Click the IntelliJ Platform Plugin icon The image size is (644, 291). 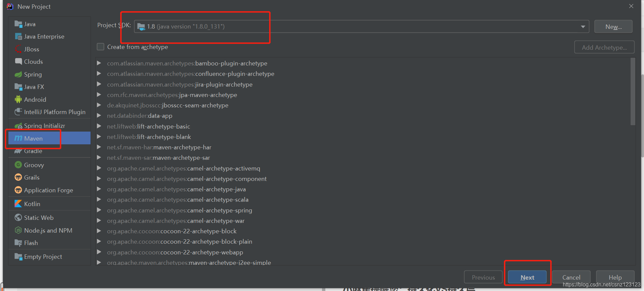[18, 112]
